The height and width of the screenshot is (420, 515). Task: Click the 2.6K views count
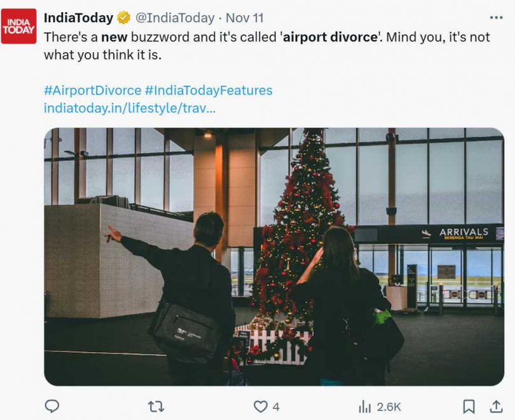(x=388, y=407)
